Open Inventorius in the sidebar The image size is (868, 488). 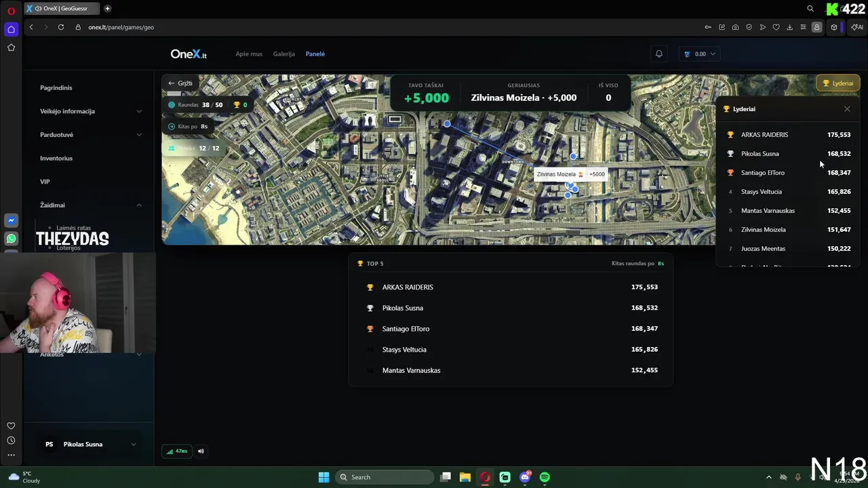point(56,158)
